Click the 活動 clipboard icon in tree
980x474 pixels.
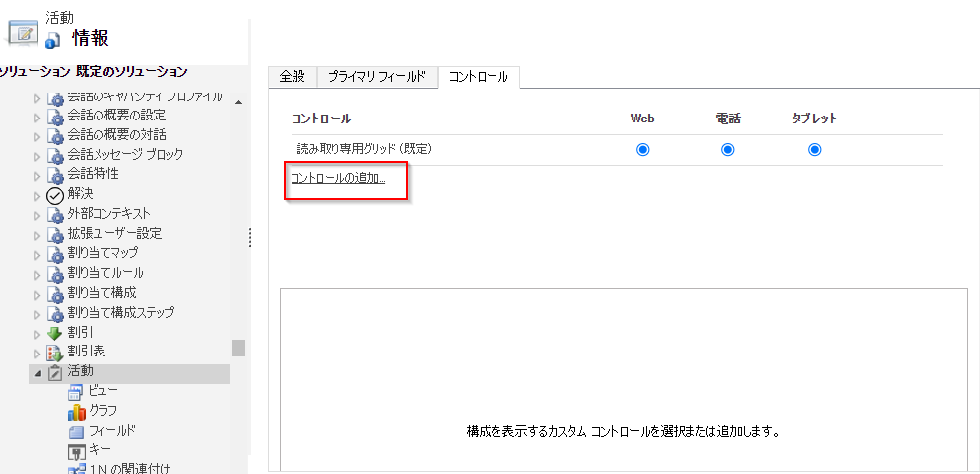tap(56, 372)
